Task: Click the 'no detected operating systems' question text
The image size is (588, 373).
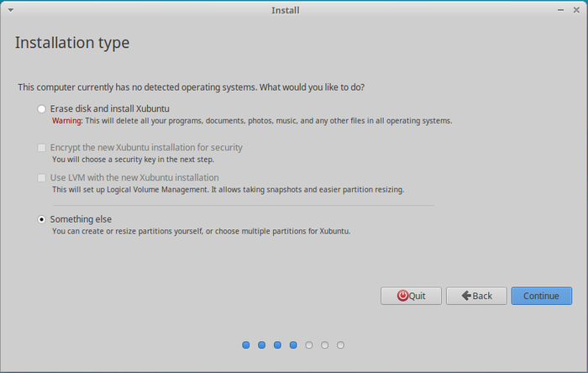Action: [192, 87]
